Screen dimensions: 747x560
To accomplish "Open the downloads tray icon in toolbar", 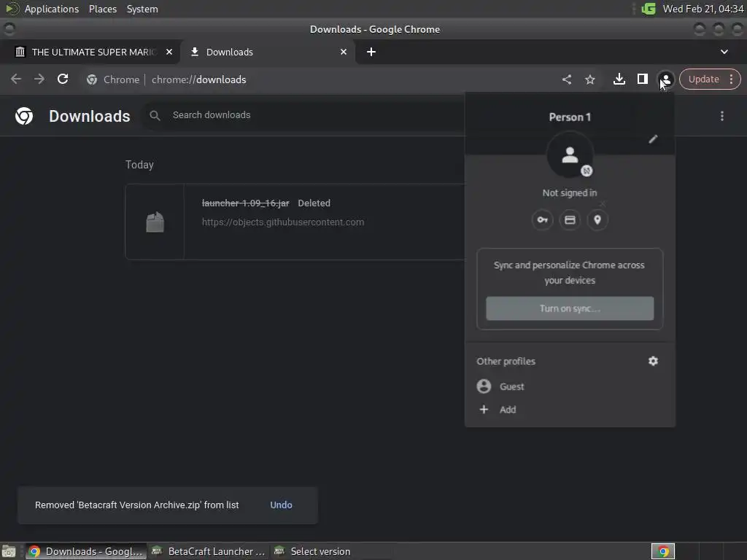I will point(619,79).
